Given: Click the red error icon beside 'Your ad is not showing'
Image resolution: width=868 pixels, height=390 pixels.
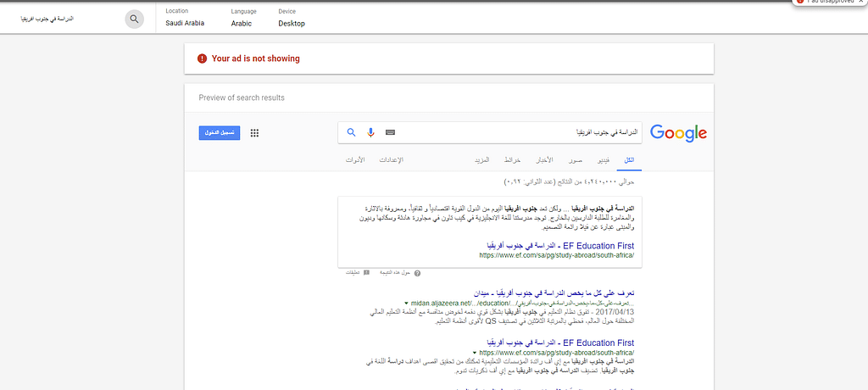Looking at the screenshot, I should tap(202, 58).
